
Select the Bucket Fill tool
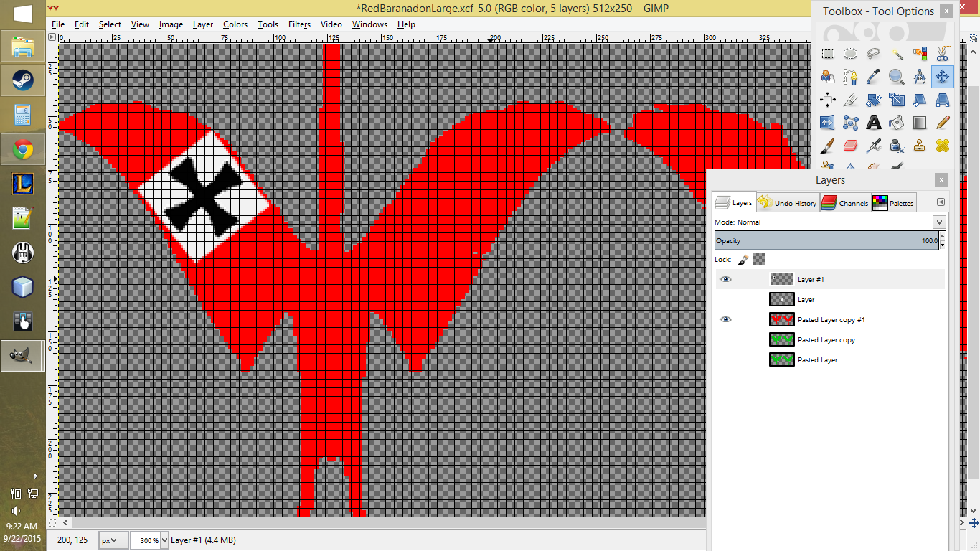[897, 123]
